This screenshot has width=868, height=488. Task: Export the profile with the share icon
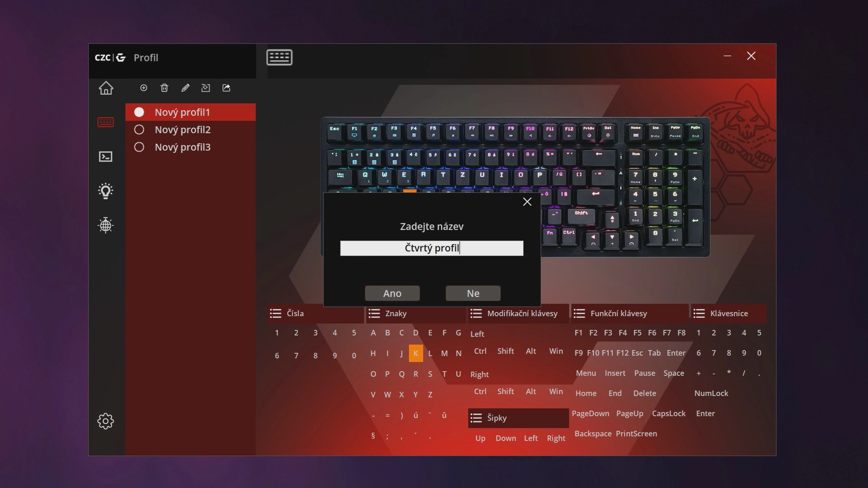point(226,88)
